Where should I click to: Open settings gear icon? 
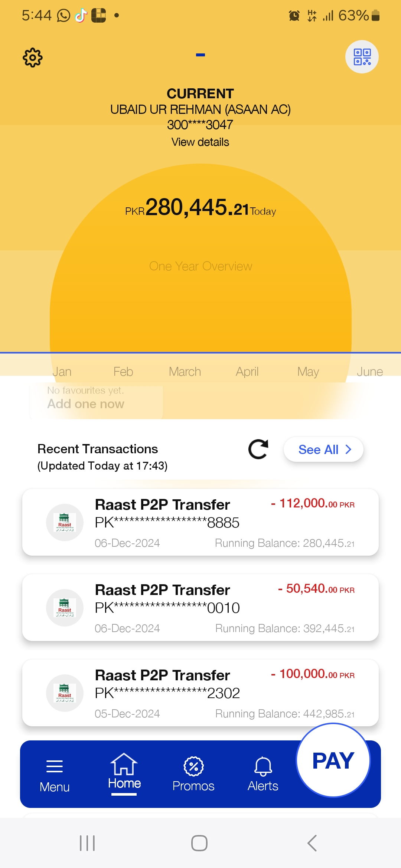click(33, 57)
